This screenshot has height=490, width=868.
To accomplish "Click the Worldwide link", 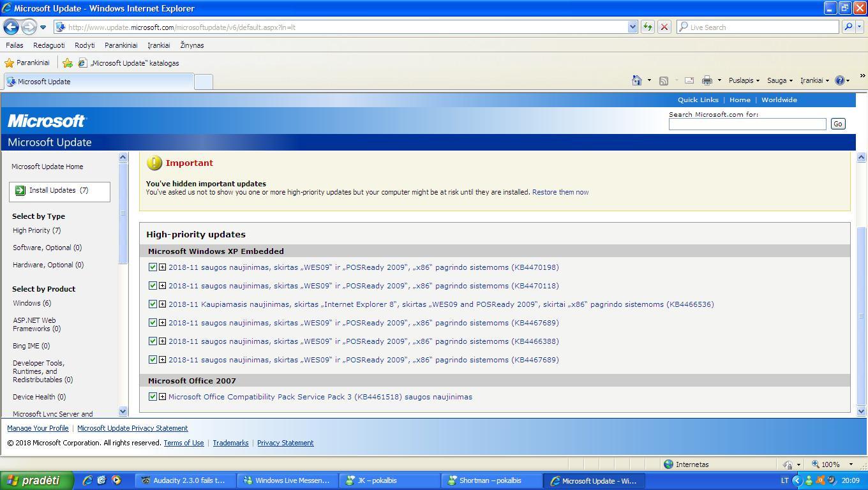I will coord(779,100).
